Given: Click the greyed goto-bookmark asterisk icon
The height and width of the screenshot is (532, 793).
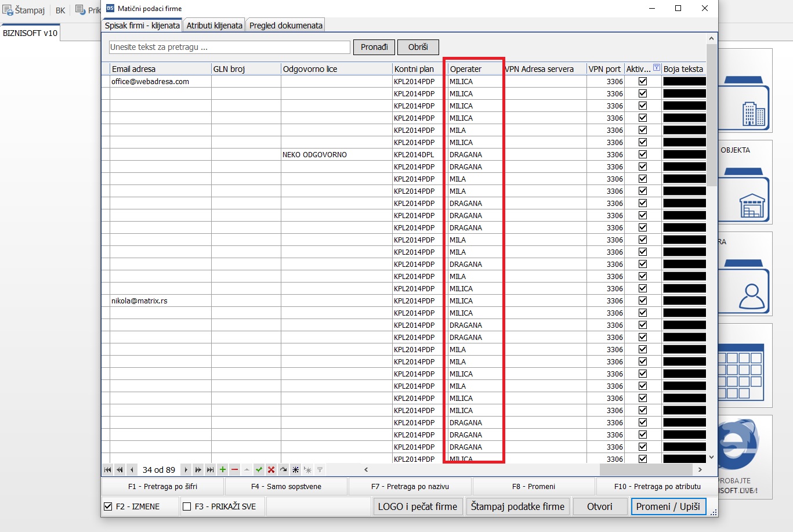Looking at the screenshot, I should click(x=307, y=470).
